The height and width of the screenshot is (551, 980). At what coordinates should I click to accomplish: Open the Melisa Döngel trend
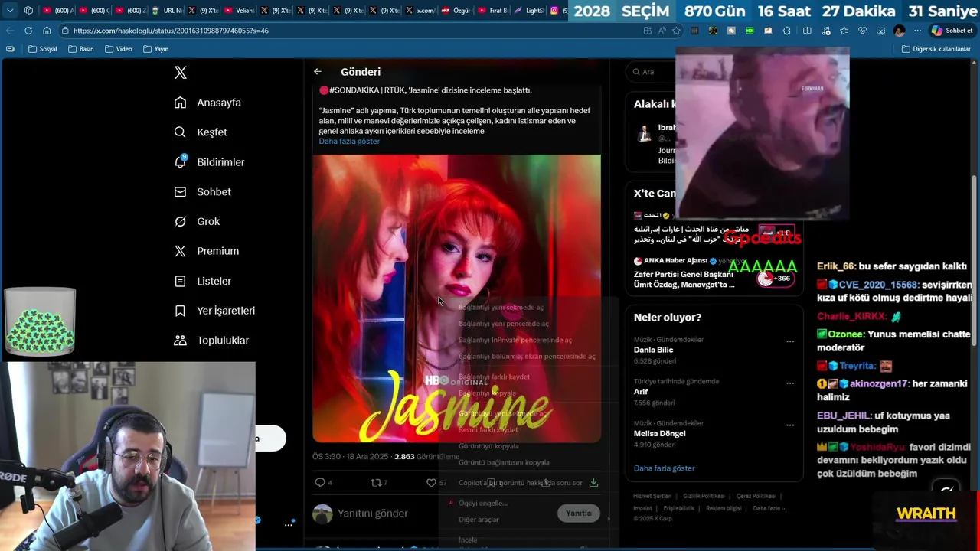point(659,434)
